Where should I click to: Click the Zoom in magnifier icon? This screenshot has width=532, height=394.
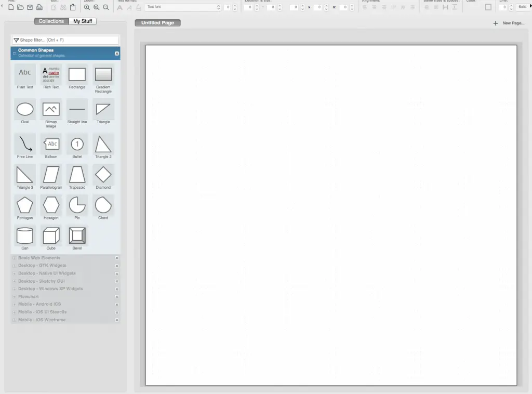pyautogui.click(x=87, y=7)
